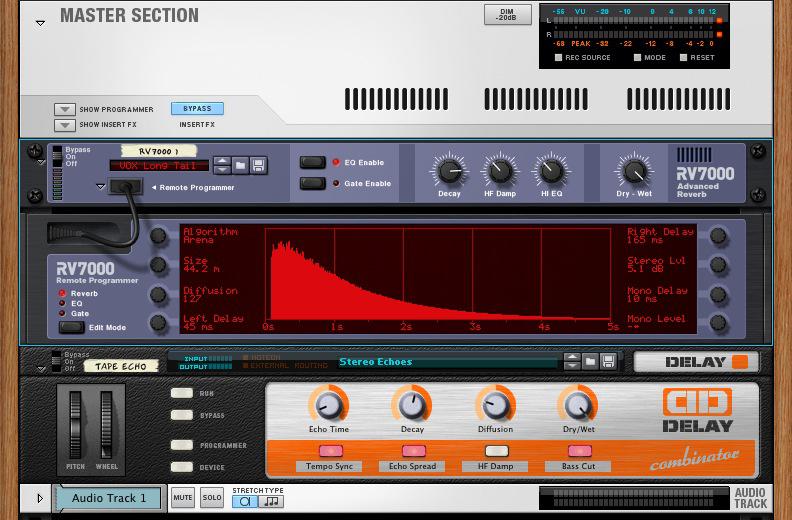This screenshot has width=792, height=520.
Task: Click the Pitch wheel
Action: 75,425
